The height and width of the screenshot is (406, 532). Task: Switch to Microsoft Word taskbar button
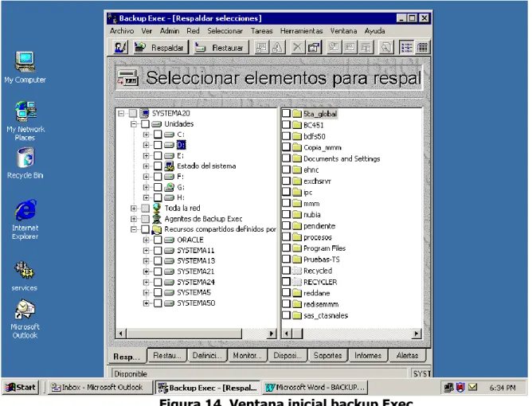tap(315, 388)
